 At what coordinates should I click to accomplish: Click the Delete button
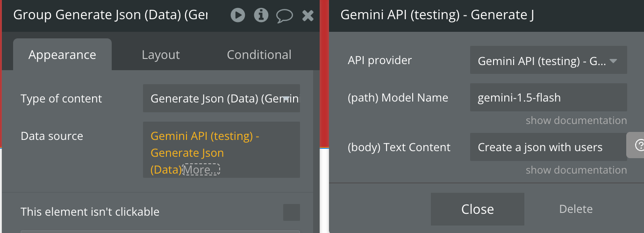click(576, 209)
